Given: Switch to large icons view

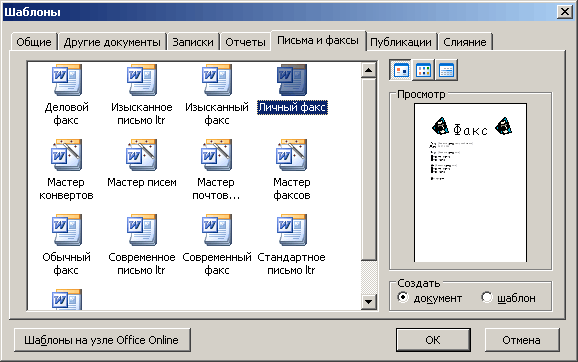Looking at the screenshot, I should point(401,70).
